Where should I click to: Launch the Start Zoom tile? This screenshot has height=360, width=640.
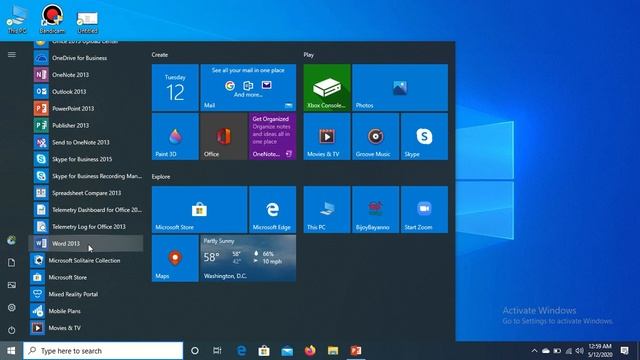[x=424, y=209]
